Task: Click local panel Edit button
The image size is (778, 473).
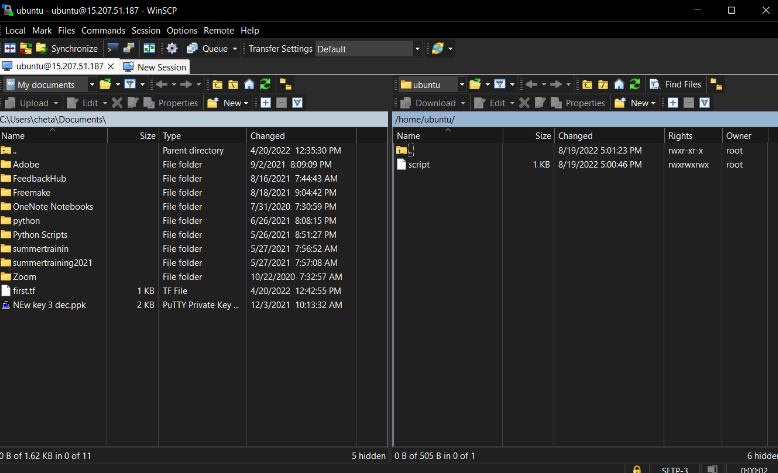Action: point(83,103)
